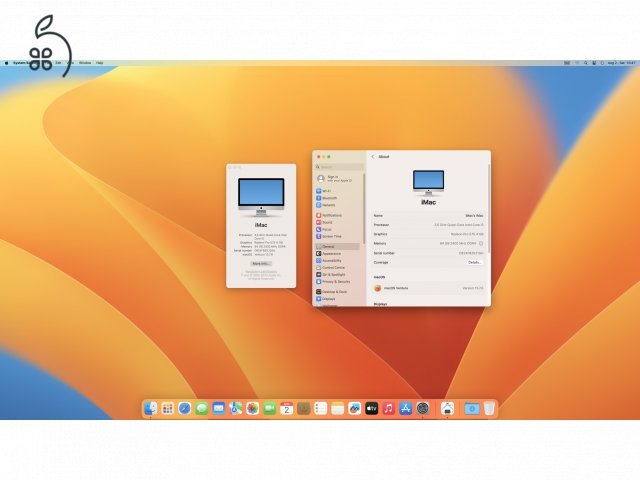
Task: Open Photos from the Dock
Action: pos(253,408)
